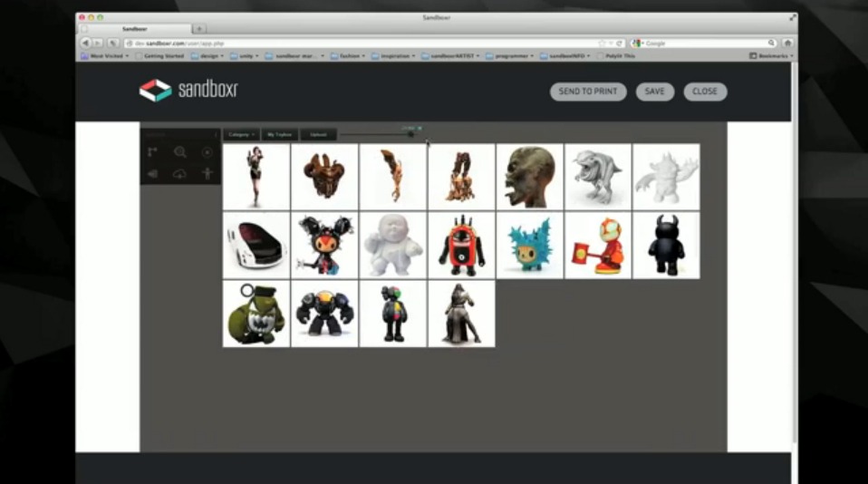
Task: Open the Getting Started bookmark
Action: [159, 56]
